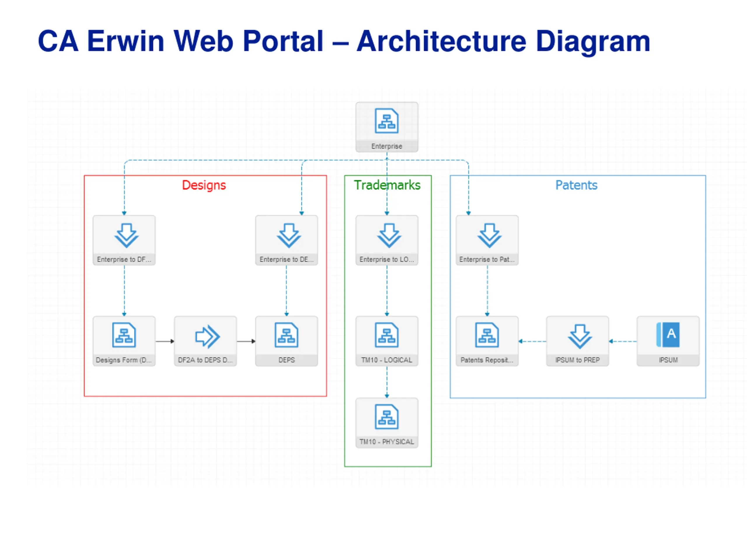The height and width of the screenshot is (560, 747).
Task: Click the Enterprise to Pat... mapping icon
Action: (x=489, y=235)
